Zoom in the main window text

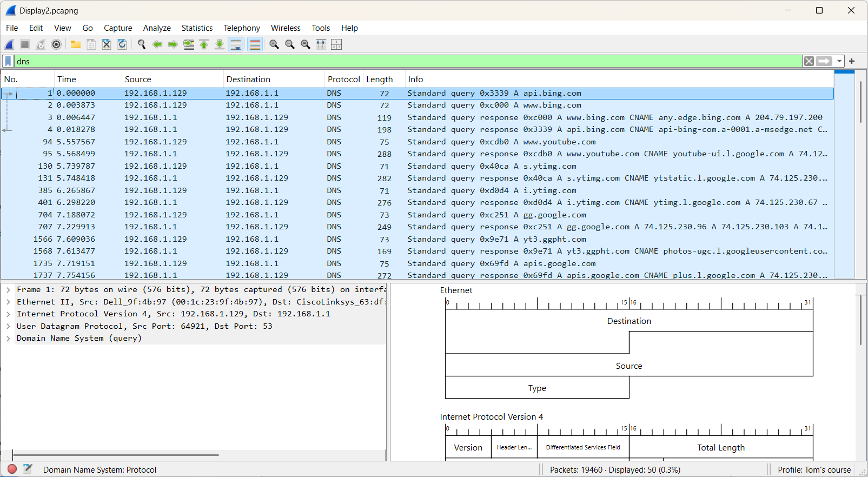(x=274, y=44)
